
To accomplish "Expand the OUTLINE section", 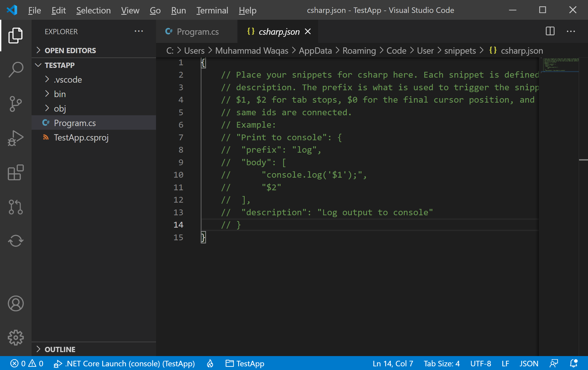I will click(60, 349).
